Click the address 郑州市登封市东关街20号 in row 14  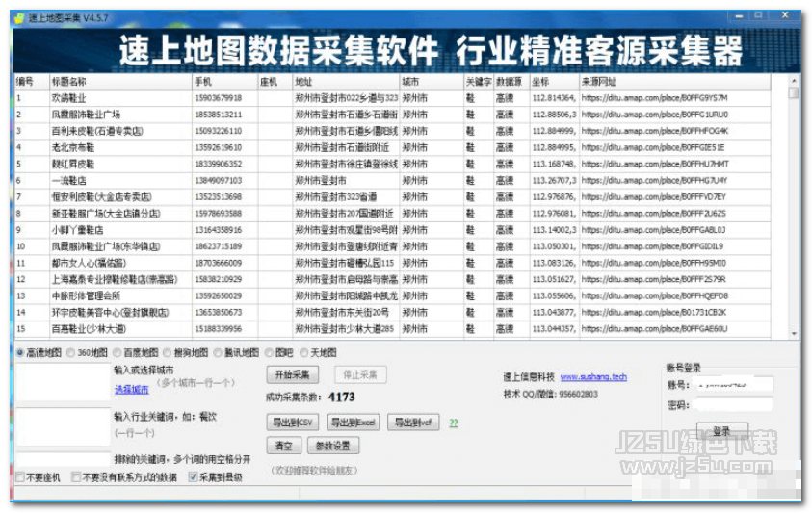pos(342,313)
